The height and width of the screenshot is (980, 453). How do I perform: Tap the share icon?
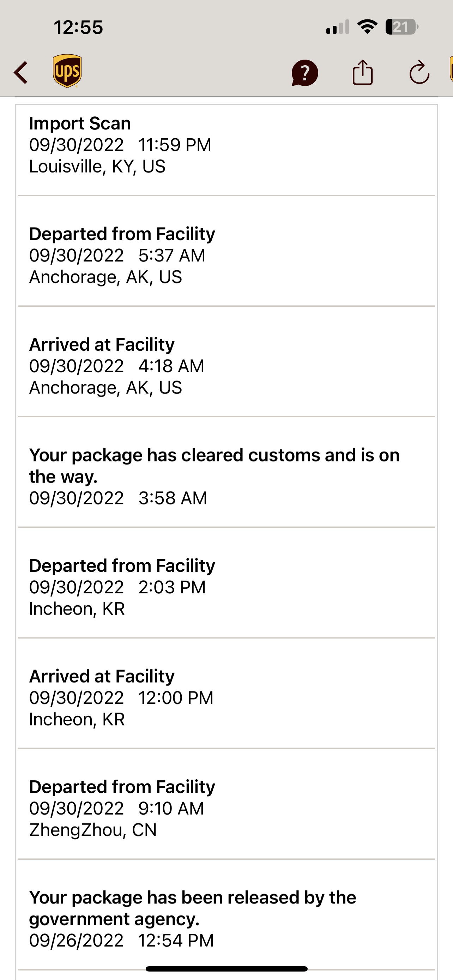(x=362, y=72)
